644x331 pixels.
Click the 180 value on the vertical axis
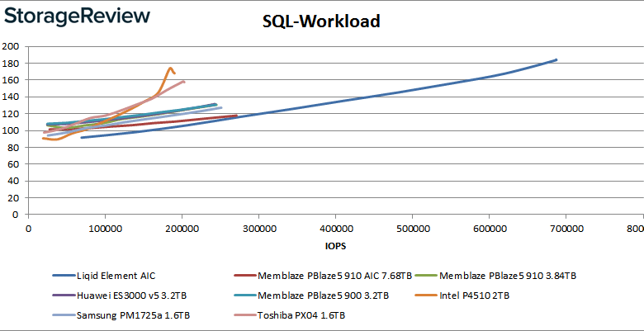(10, 64)
